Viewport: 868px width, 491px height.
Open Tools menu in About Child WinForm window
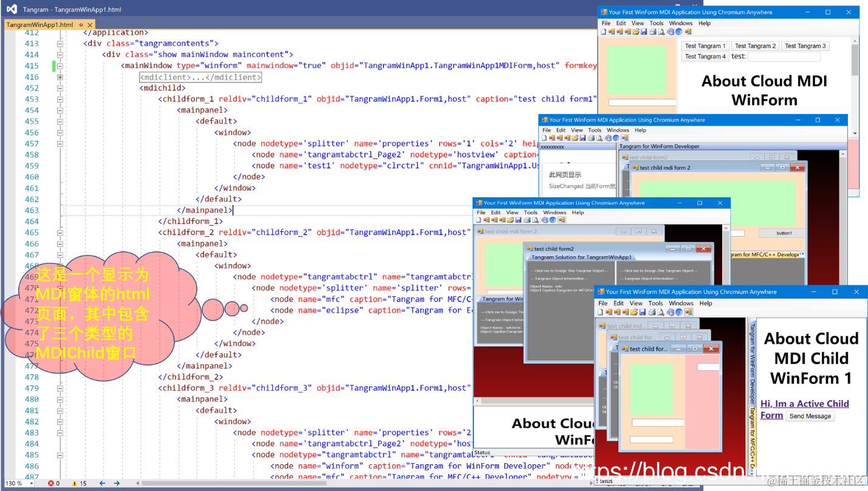tap(655, 303)
